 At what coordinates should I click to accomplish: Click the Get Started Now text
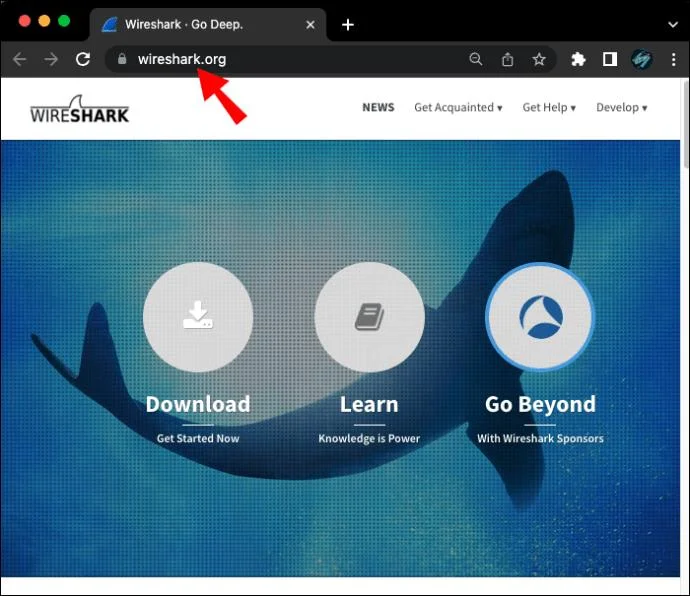[x=198, y=438]
